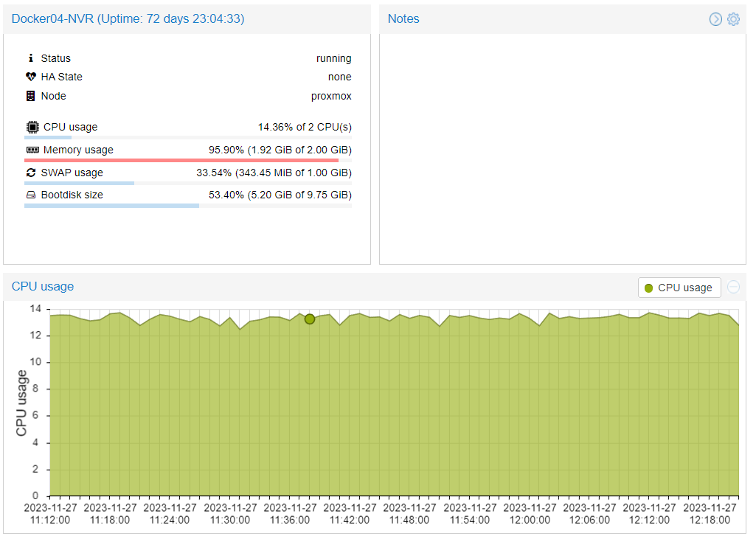Click the highlighted data point on CPU graph
The width and height of the screenshot is (756, 539).
pyautogui.click(x=310, y=319)
